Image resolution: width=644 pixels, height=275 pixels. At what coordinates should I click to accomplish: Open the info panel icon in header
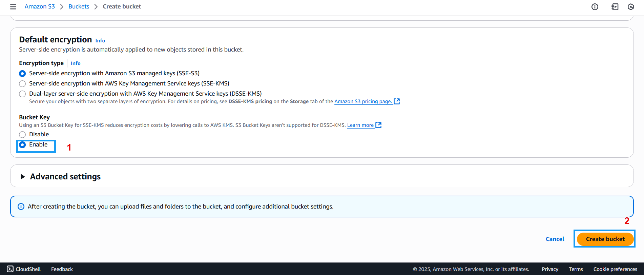[595, 7]
